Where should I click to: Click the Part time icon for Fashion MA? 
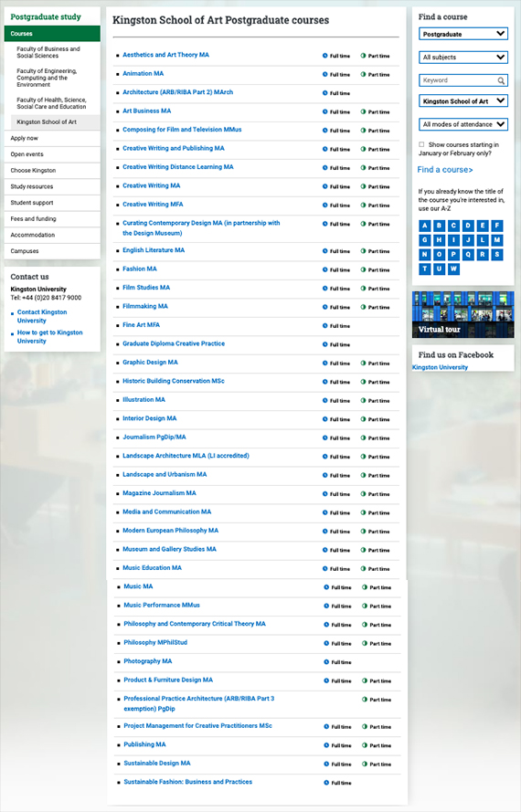point(363,269)
